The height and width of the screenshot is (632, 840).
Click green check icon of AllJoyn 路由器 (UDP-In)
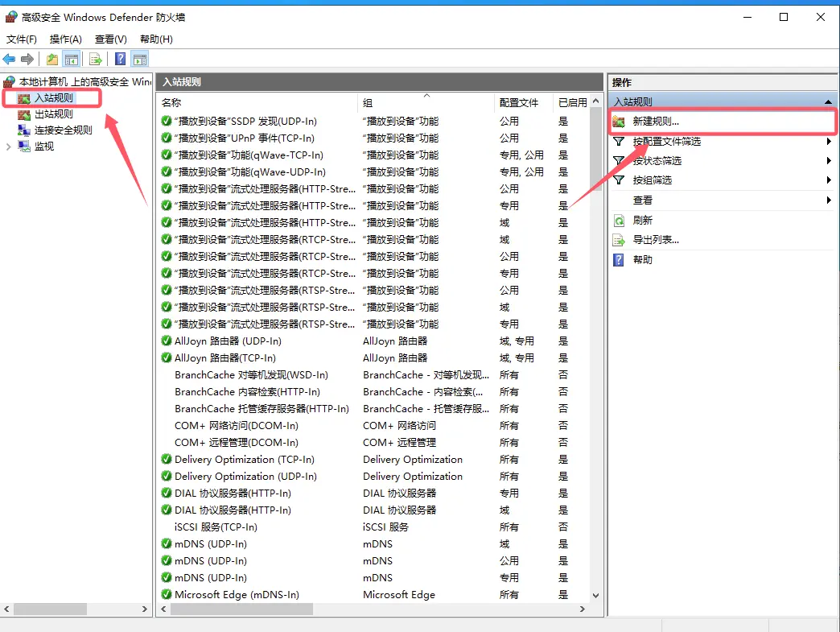(x=167, y=341)
